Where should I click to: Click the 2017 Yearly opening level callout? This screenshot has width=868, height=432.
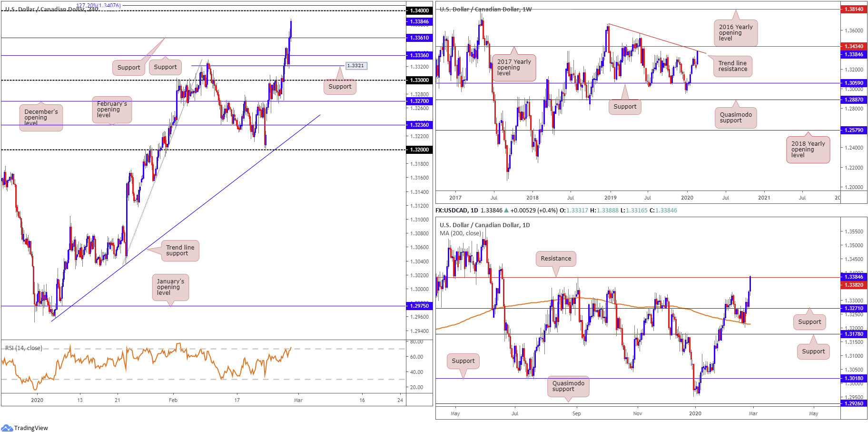click(514, 68)
